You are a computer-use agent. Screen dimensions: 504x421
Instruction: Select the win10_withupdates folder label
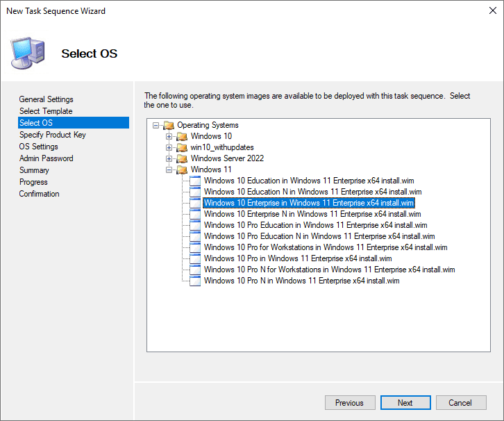[222, 147]
